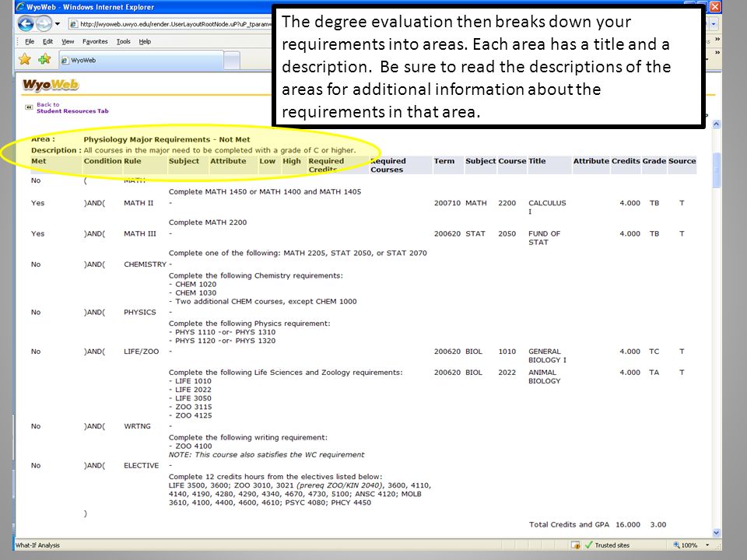Open the zoom level dropdown arrow
This screenshot has height=560, width=747.
[x=707, y=545]
